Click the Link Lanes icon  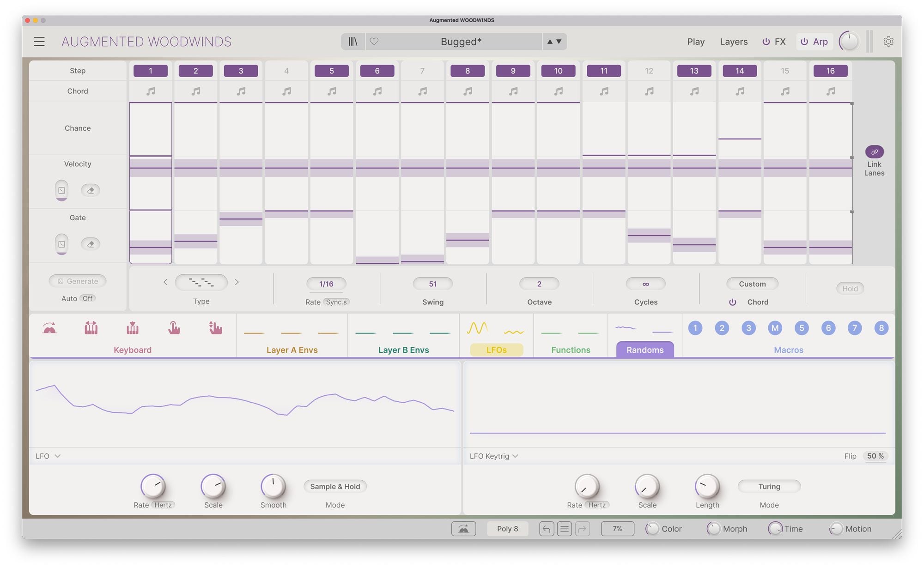(x=874, y=152)
